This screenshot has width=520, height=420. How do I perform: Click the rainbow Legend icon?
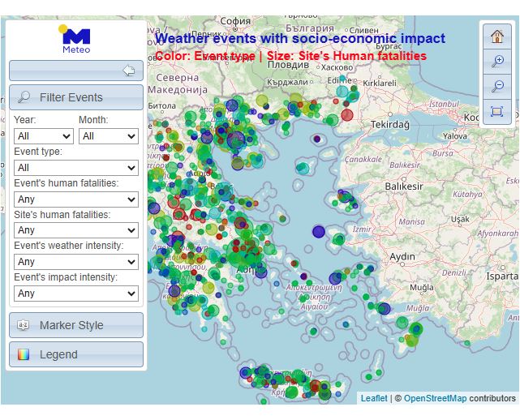click(24, 354)
